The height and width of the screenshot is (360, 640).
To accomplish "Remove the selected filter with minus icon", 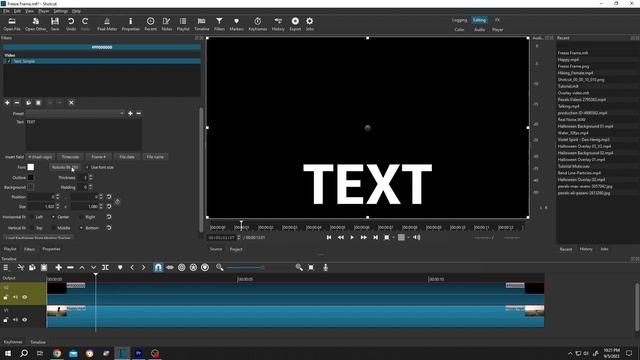I will pos(17,103).
